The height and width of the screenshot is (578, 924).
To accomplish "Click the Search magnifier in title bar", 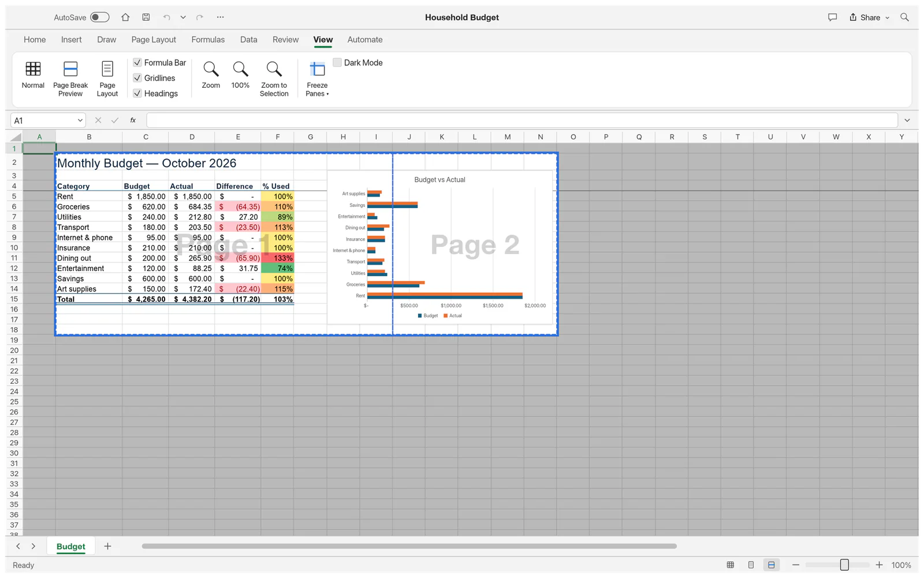I will (x=904, y=17).
